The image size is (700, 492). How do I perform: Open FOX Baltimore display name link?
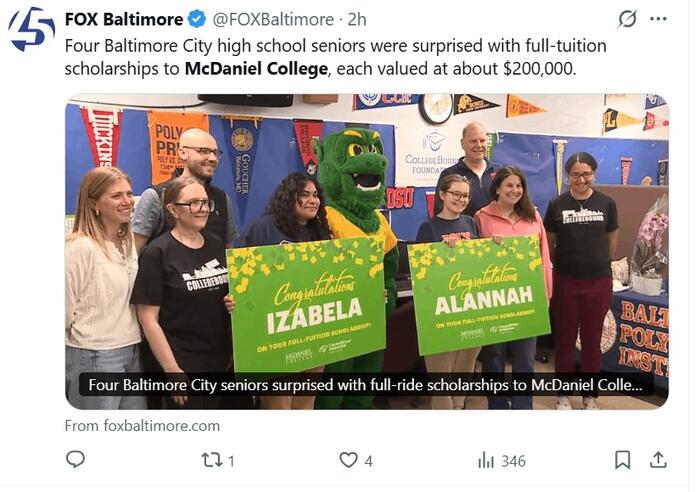[x=124, y=19]
